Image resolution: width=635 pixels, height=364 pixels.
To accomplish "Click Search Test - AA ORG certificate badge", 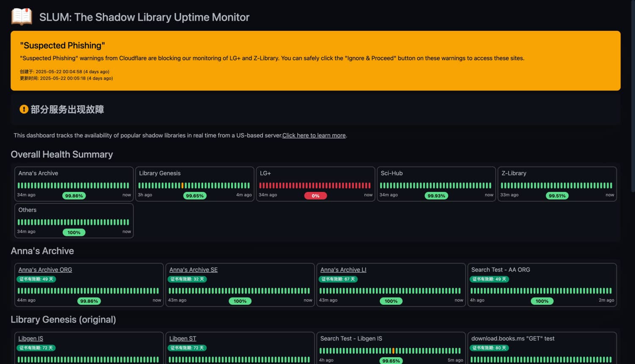I will (x=489, y=279).
